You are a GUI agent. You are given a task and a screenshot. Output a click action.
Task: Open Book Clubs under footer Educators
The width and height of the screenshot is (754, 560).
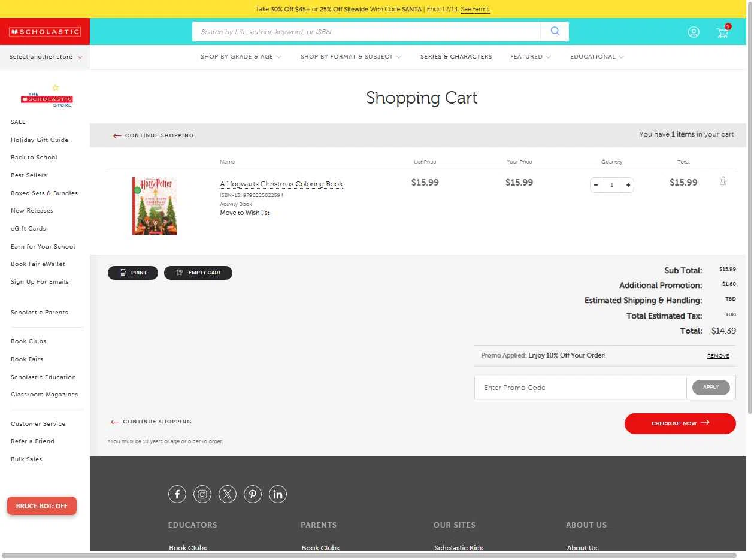[x=188, y=547]
